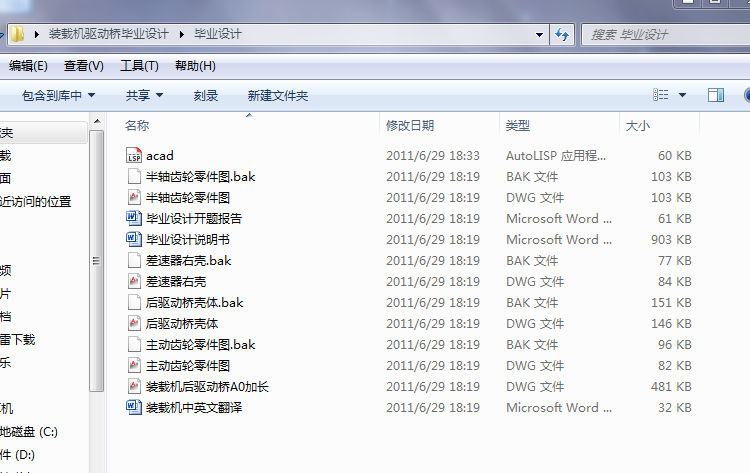The height and width of the screenshot is (473, 750).
Task: Refresh the folder with address bar button
Action: coord(562,34)
